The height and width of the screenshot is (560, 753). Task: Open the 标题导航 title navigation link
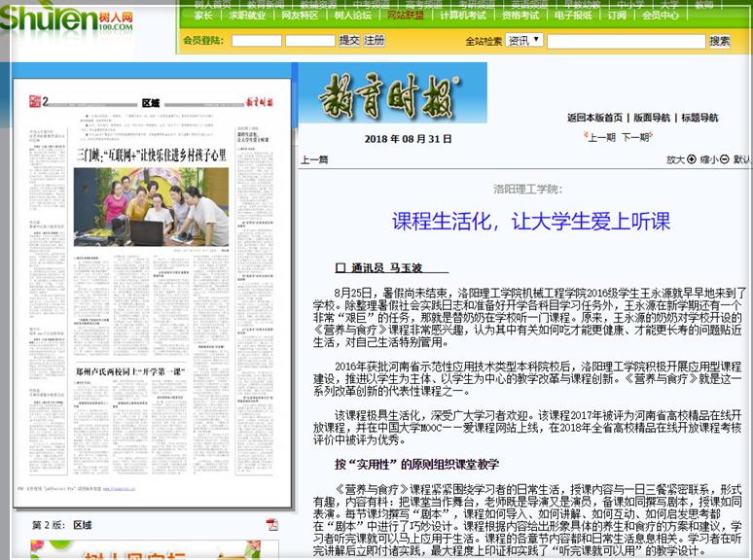(699, 118)
